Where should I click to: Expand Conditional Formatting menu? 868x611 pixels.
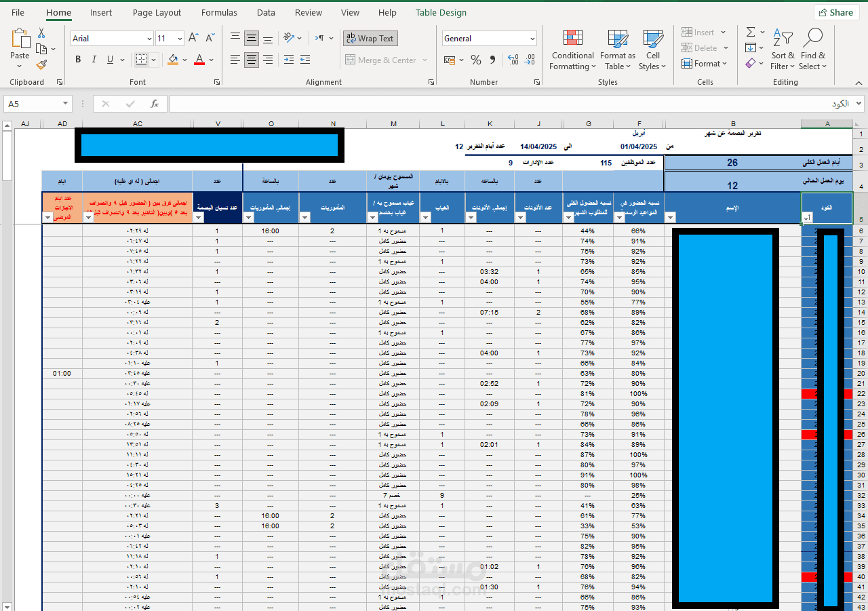573,50
